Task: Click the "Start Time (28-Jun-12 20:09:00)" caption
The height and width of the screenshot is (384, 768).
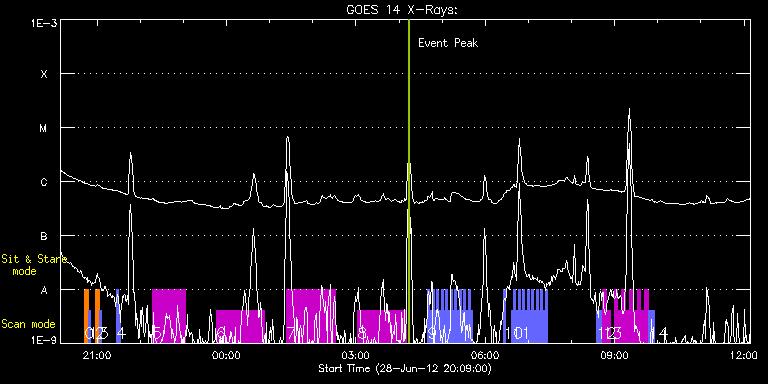Action: (x=405, y=368)
